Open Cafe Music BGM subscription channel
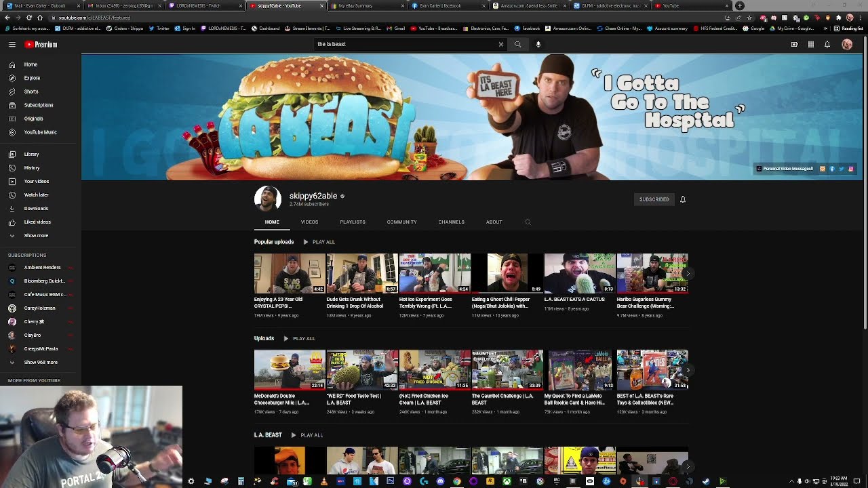This screenshot has height=488, width=868. pos(40,294)
